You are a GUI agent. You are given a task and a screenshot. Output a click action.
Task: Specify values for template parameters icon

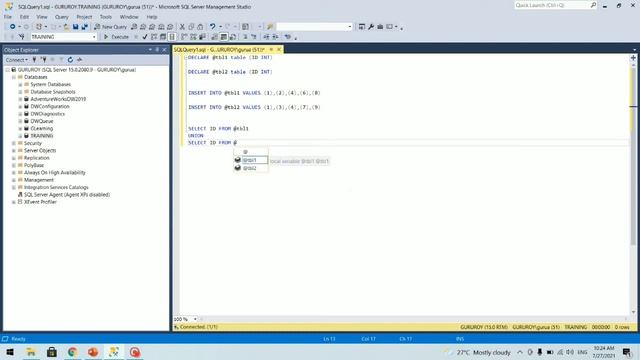(288, 37)
